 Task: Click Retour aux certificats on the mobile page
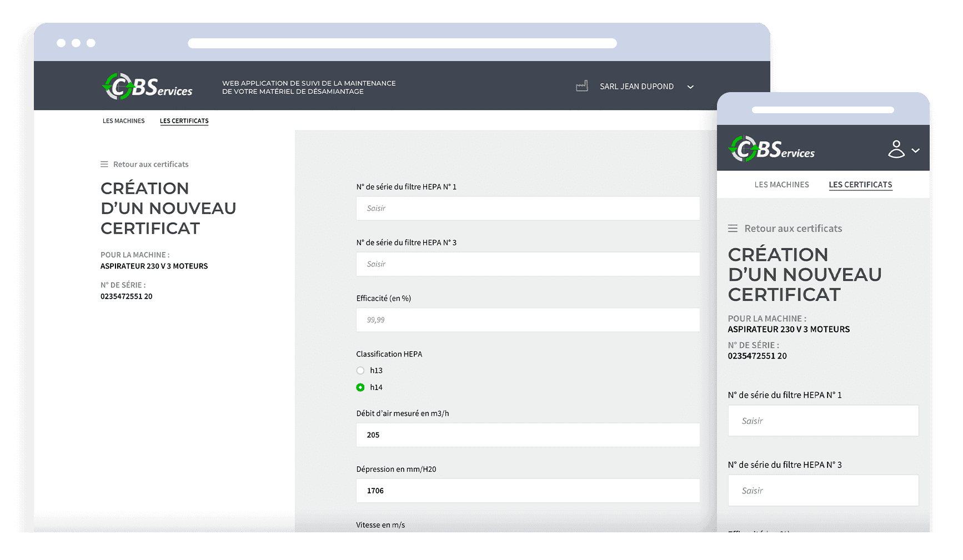(x=793, y=228)
